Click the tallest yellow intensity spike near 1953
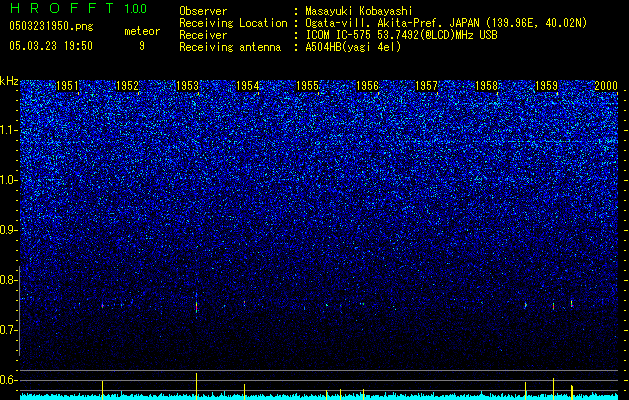629x400 pixels. (197, 386)
